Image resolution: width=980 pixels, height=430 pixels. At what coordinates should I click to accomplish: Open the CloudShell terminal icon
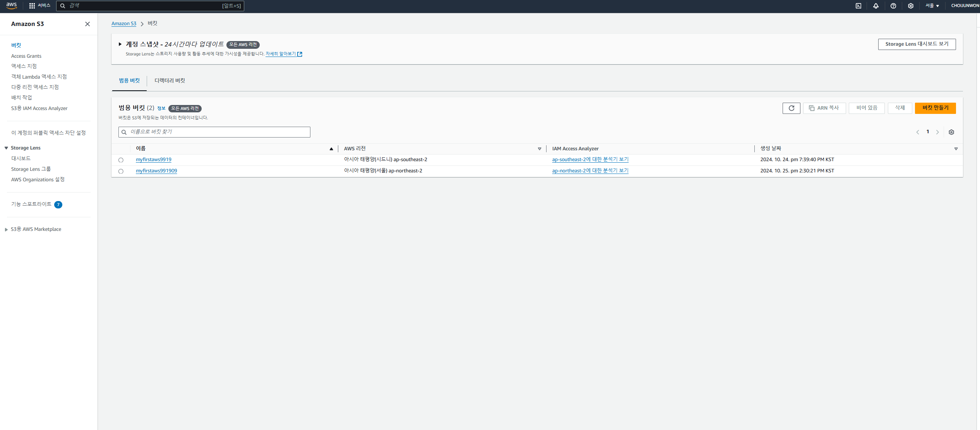[x=858, y=6]
